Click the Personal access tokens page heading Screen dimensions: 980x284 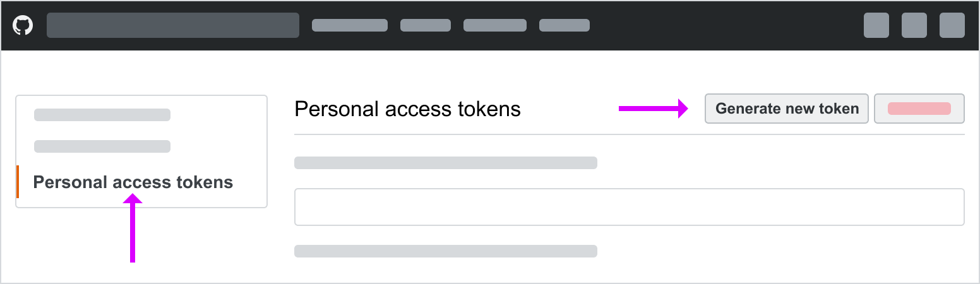tap(407, 109)
